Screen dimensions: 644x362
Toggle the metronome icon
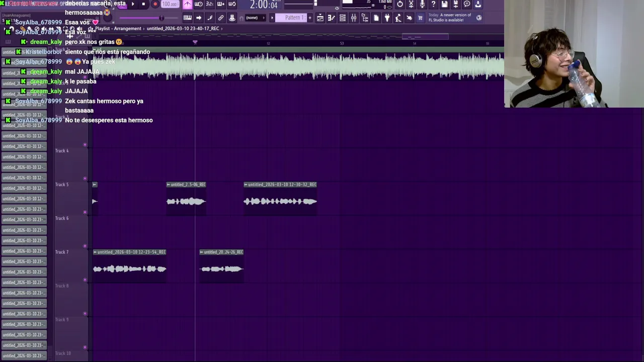click(187, 4)
